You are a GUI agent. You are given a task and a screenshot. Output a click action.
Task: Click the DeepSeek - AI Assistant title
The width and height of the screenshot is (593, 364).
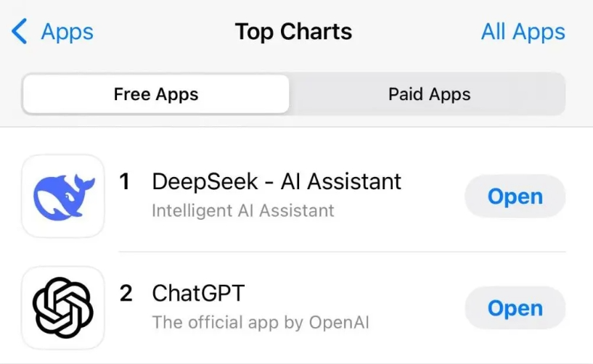coord(277,181)
